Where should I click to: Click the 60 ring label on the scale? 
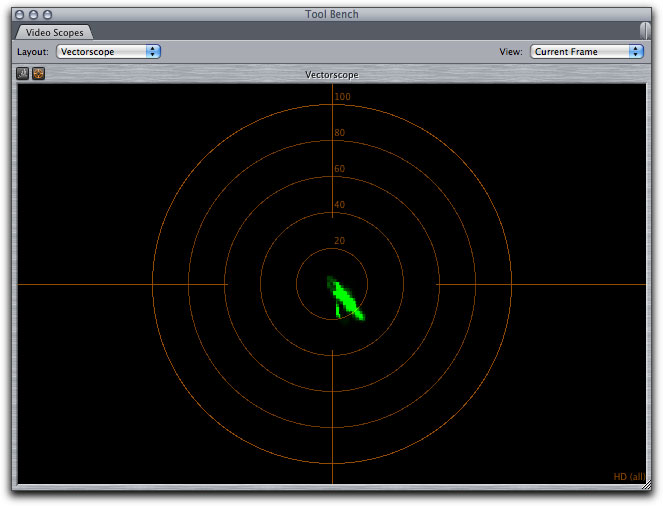(x=340, y=169)
